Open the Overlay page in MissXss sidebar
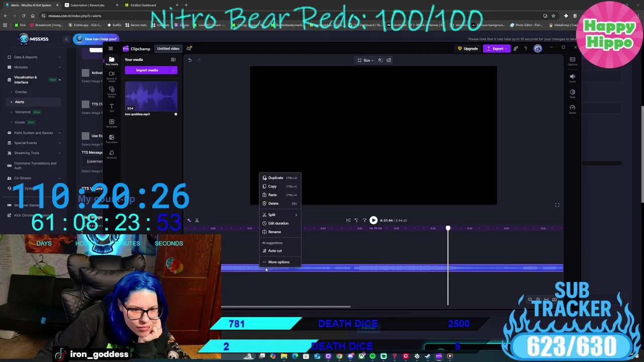The width and height of the screenshot is (644, 362). [x=21, y=92]
